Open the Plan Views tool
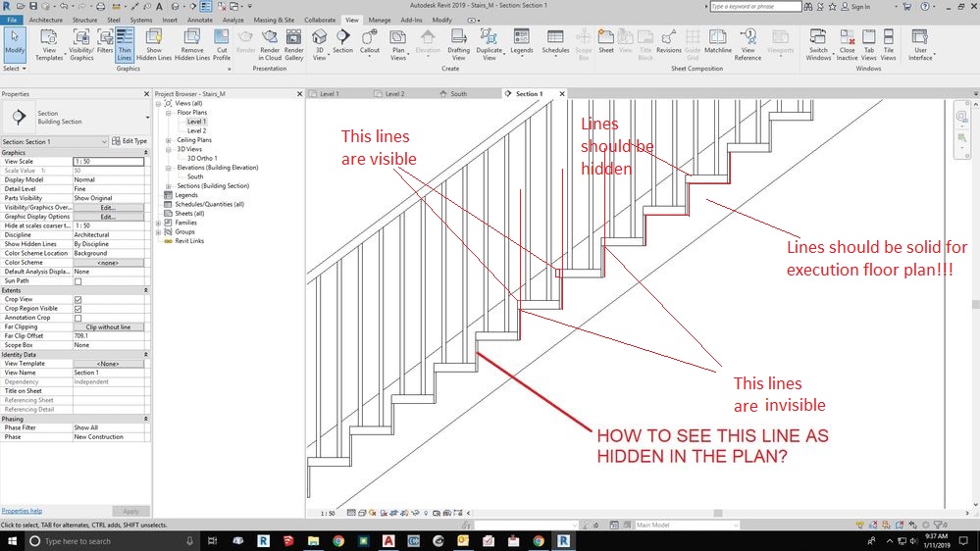This screenshot has height=551, width=980. pos(398,44)
